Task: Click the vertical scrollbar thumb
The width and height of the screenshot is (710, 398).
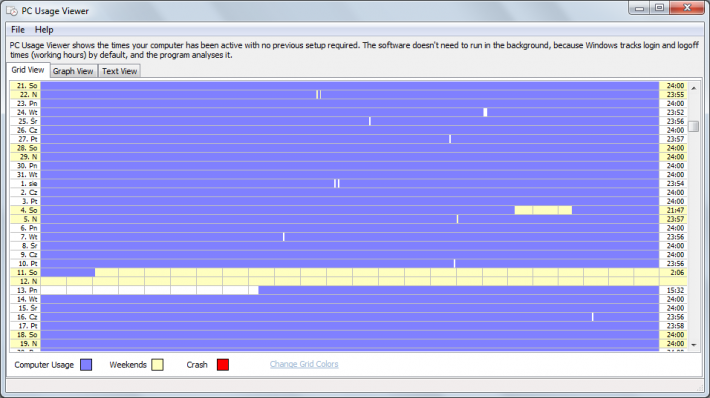Action: 693,126
